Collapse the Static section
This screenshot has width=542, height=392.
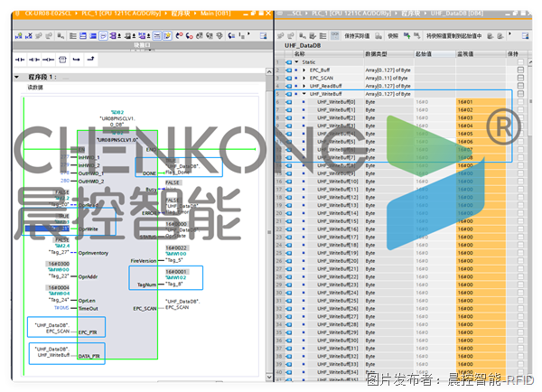[296, 62]
